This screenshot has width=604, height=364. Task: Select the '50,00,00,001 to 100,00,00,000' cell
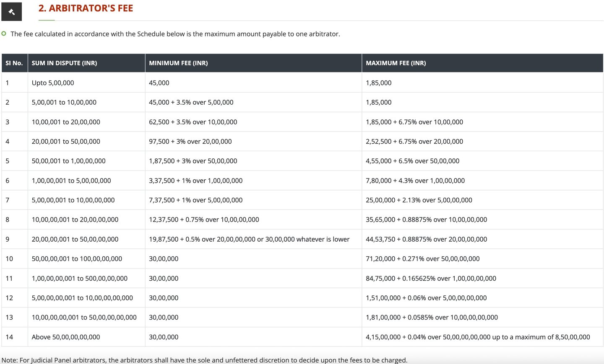(86, 258)
